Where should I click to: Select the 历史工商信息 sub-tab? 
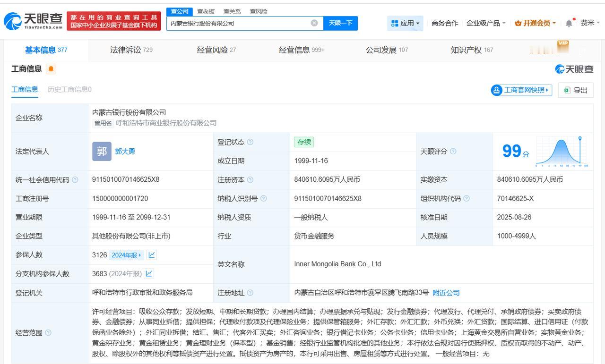coord(69,89)
